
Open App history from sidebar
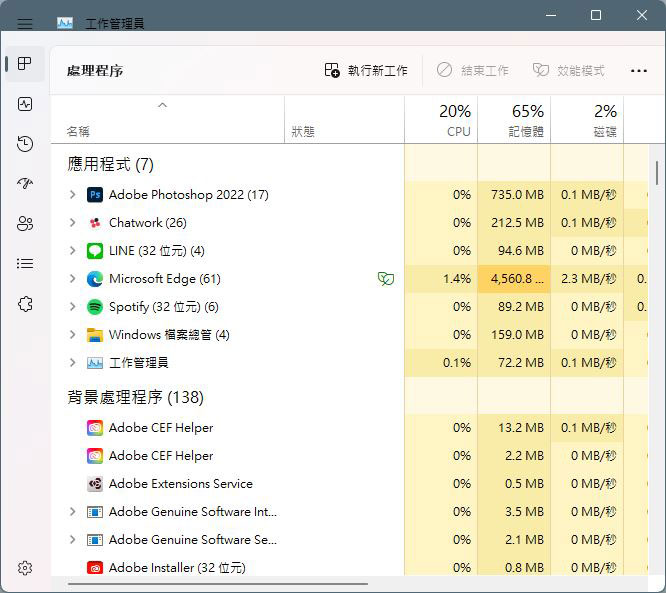coord(25,144)
